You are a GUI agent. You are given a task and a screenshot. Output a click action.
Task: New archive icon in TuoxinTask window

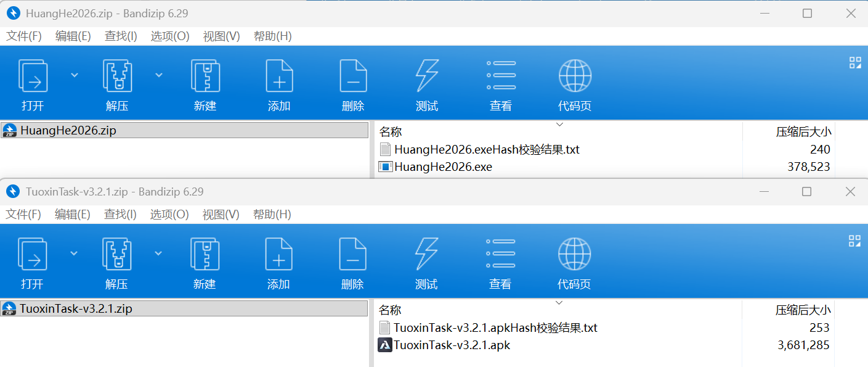(205, 254)
